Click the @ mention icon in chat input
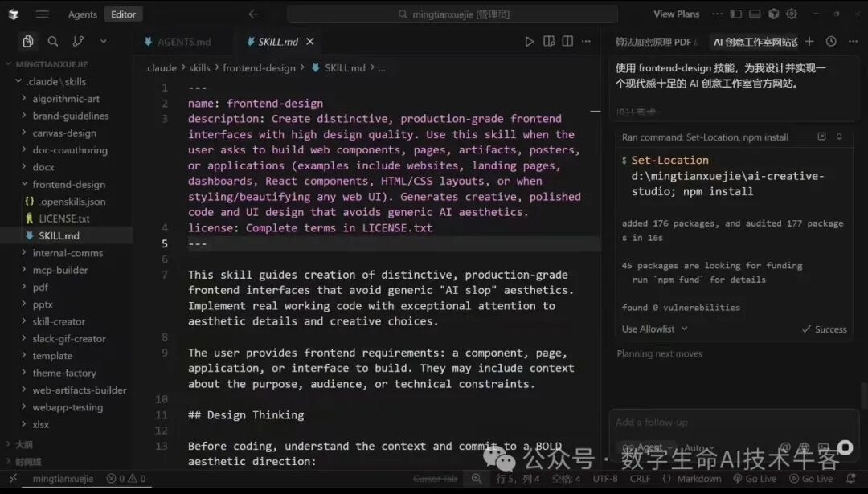The height and width of the screenshot is (494, 868). 785,447
